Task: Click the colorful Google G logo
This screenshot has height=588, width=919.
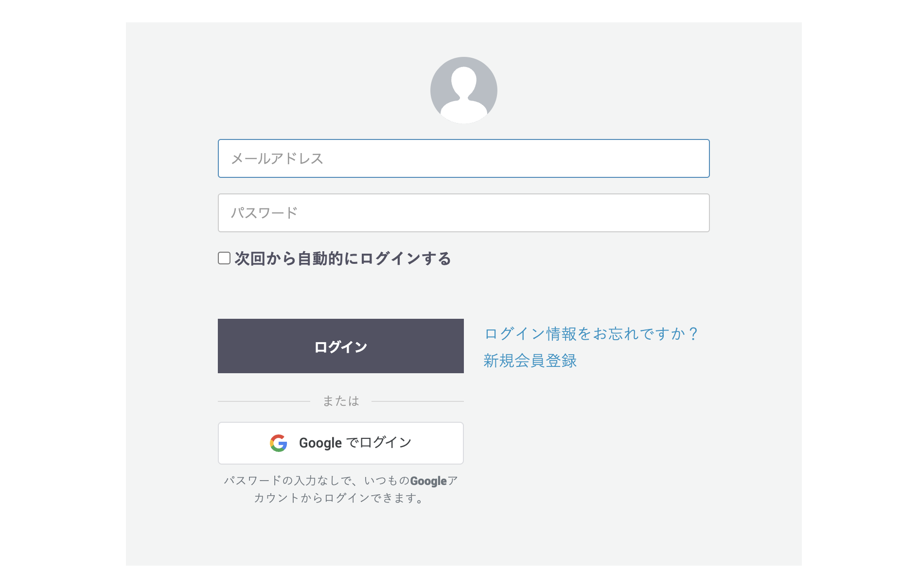Action: coord(279,443)
